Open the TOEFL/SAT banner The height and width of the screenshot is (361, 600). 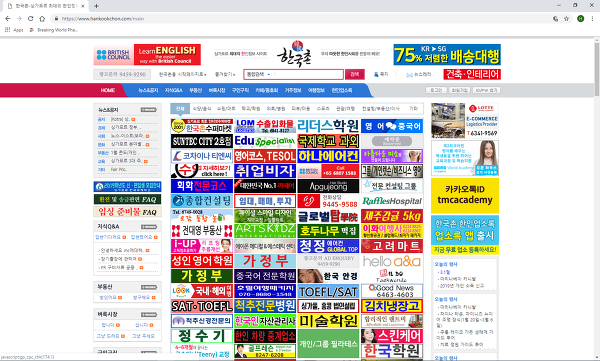(x=328, y=291)
